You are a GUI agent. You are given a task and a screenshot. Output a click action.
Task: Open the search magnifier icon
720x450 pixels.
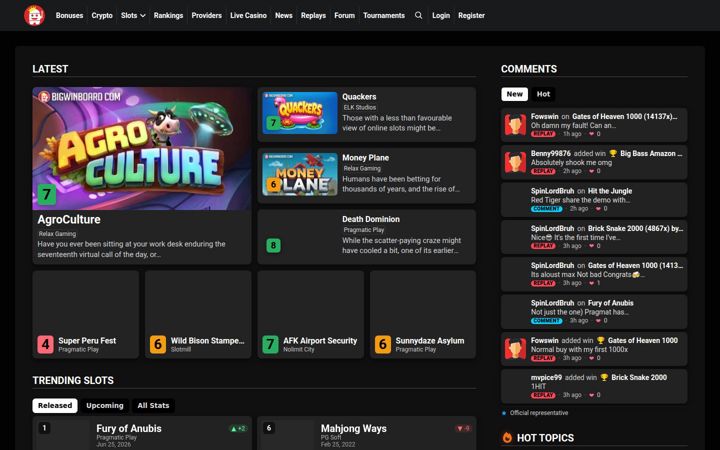point(418,15)
